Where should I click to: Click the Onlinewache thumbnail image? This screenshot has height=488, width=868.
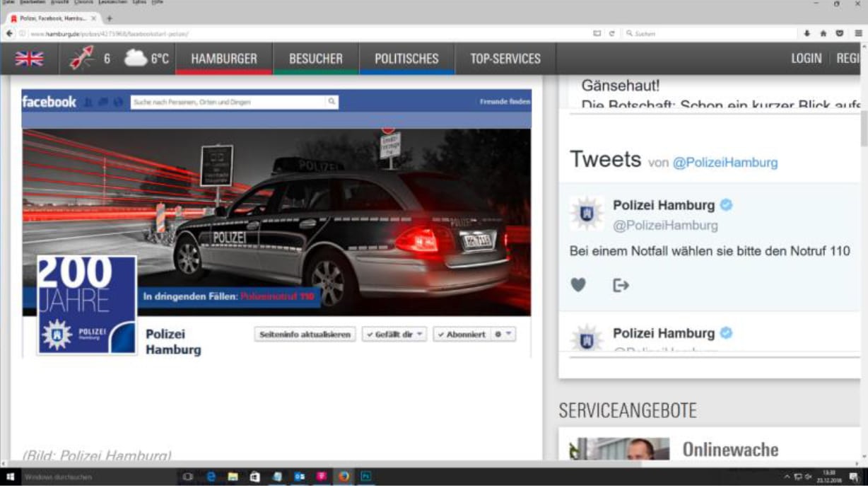pos(619,450)
